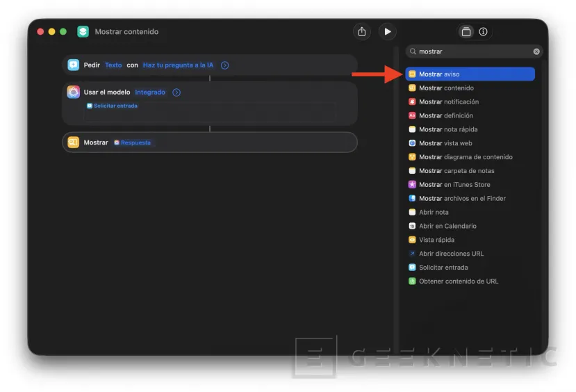Image resolution: width=576 pixels, height=392 pixels.
Task: Click the 'Haz tu pregunta a la IA' prompt
Action: (x=178, y=65)
